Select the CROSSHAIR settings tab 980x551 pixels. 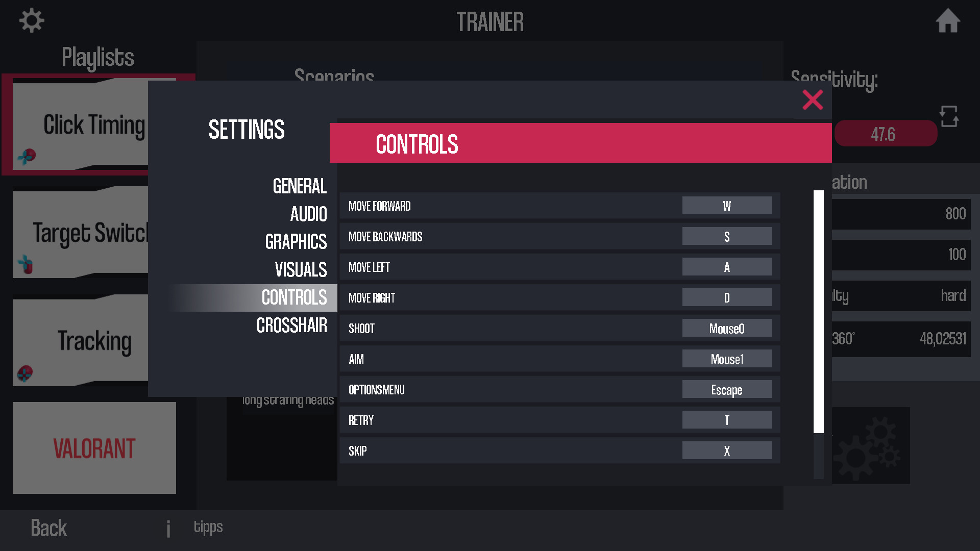point(291,325)
